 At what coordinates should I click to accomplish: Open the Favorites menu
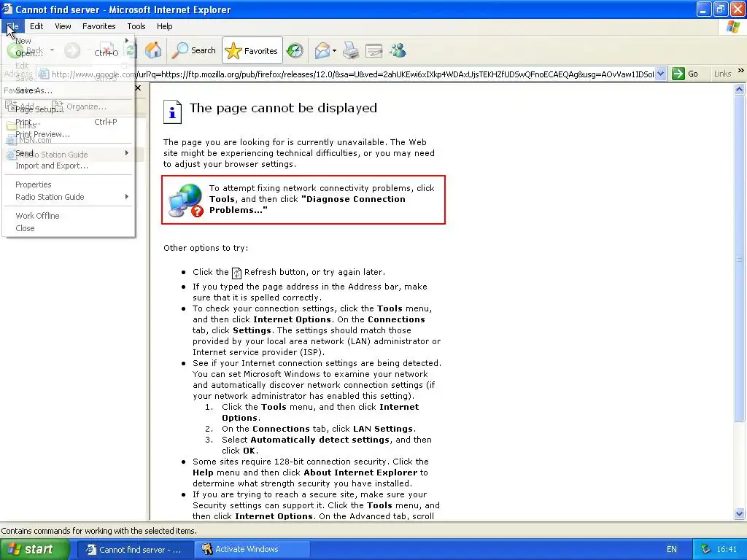[x=98, y=26]
